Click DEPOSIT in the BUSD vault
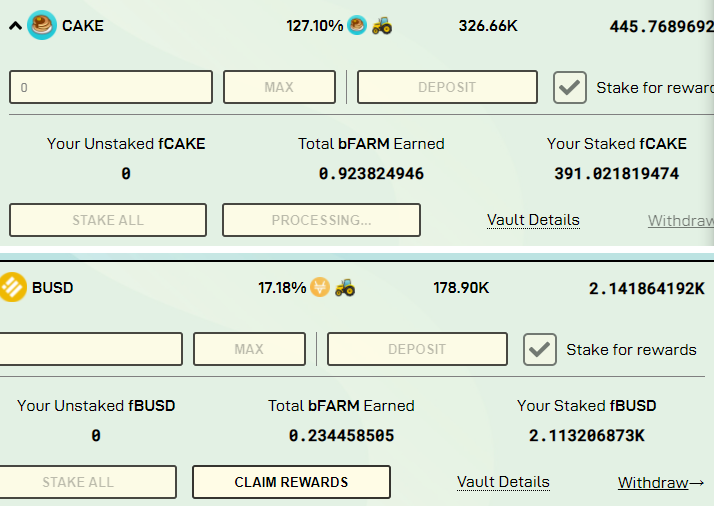 click(x=417, y=349)
